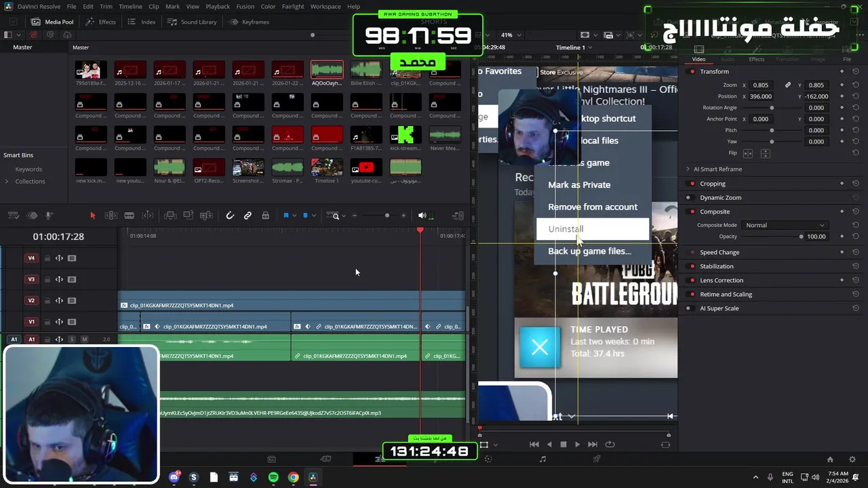
Task: Open the Composite Mode Normal dropdown
Action: (785, 225)
